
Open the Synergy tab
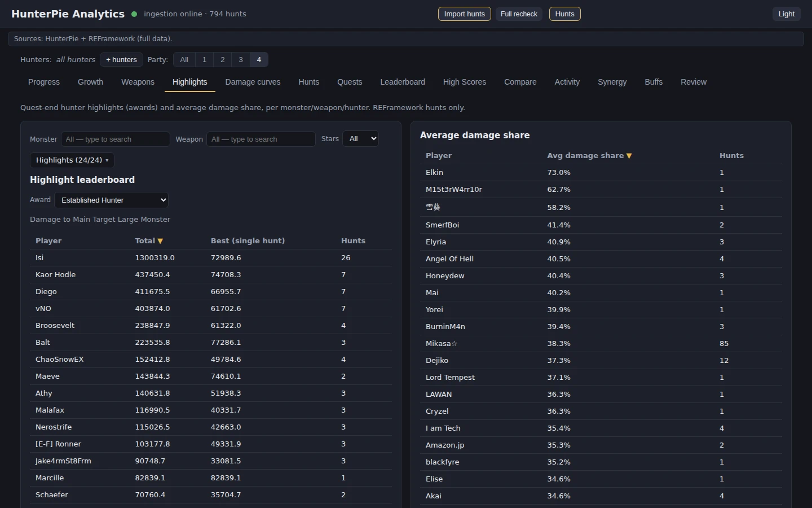pos(612,82)
